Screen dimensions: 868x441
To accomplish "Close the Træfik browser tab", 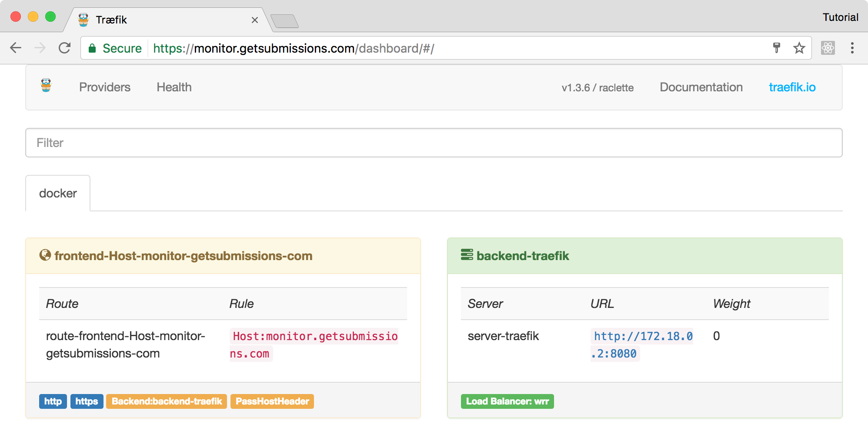I will point(255,20).
